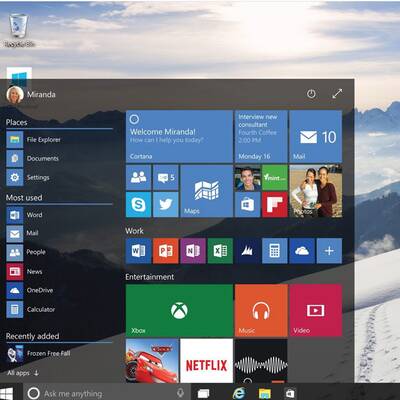
Task: Open Task View on the taskbar
Action: point(203,394)
